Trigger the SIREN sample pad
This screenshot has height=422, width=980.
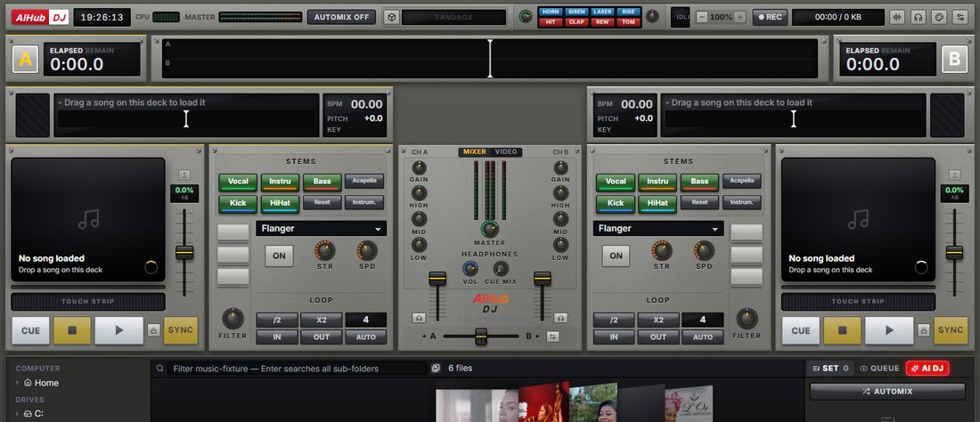[577, 12]
